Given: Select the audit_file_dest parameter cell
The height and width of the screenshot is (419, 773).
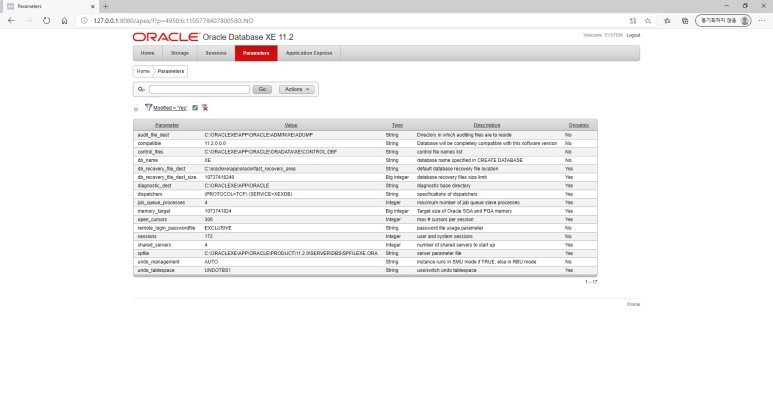Looking at the screenshot, I should [x=153, y=135].
